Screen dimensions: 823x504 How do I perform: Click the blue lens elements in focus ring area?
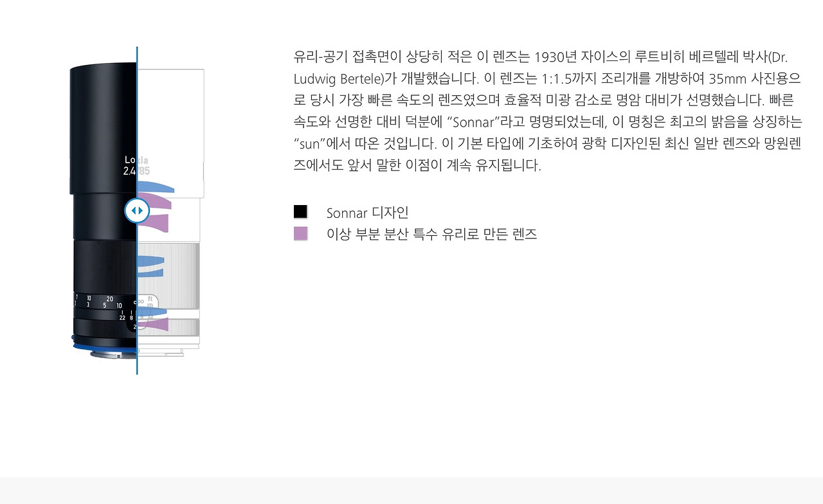click(x=151, y=267)
